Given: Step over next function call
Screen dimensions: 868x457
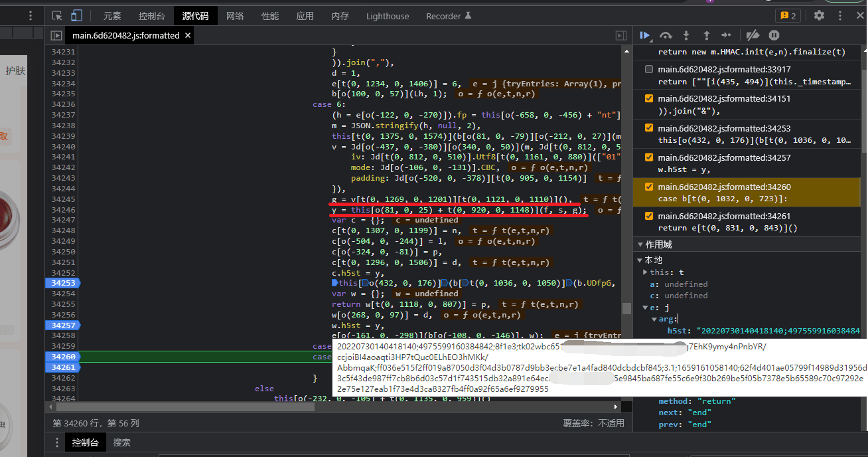Looking at the screenshot, I should point(666,35).
